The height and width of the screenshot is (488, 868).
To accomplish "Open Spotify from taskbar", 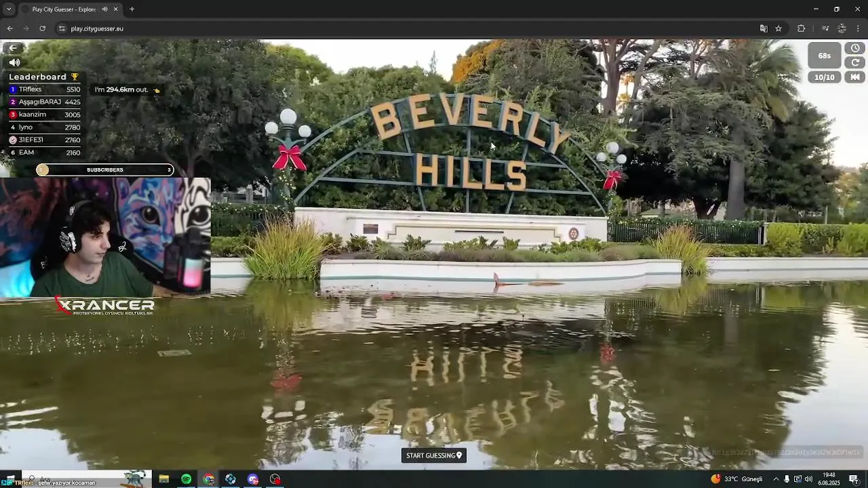I will point(186,479).
